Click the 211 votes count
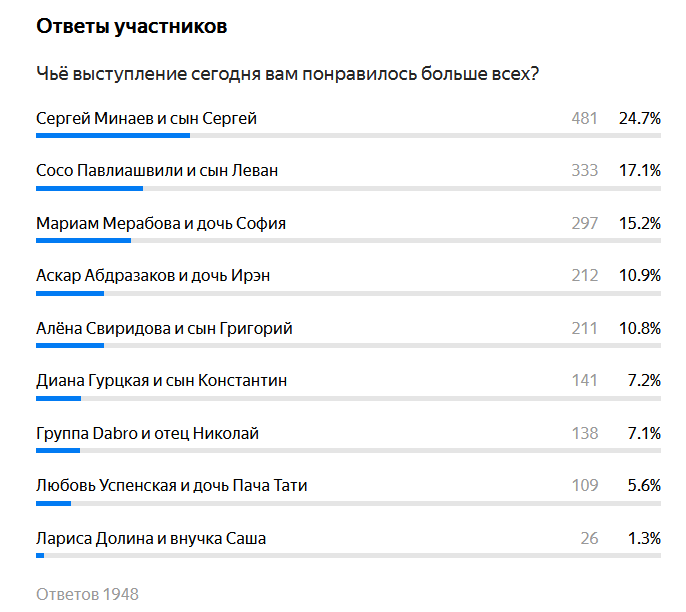The image size is (686, 612). [584, 328]
